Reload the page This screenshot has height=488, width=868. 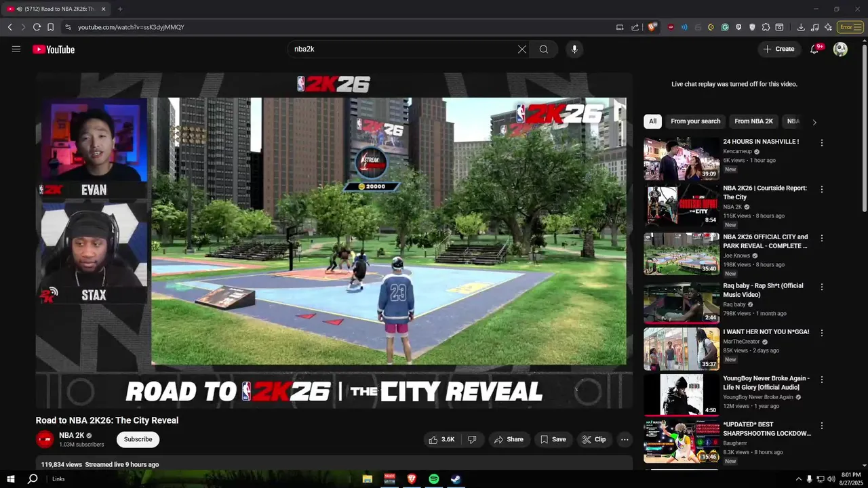point(37,27)
